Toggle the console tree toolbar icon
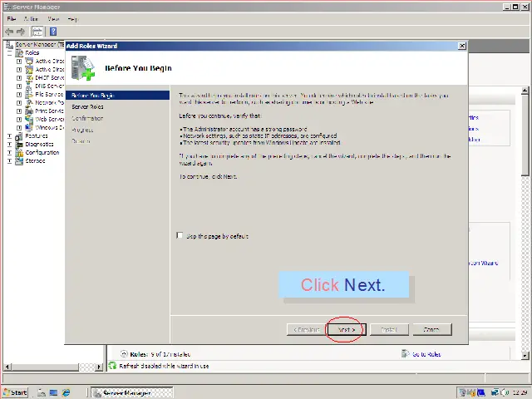532x399 pixels. point(37,32)
